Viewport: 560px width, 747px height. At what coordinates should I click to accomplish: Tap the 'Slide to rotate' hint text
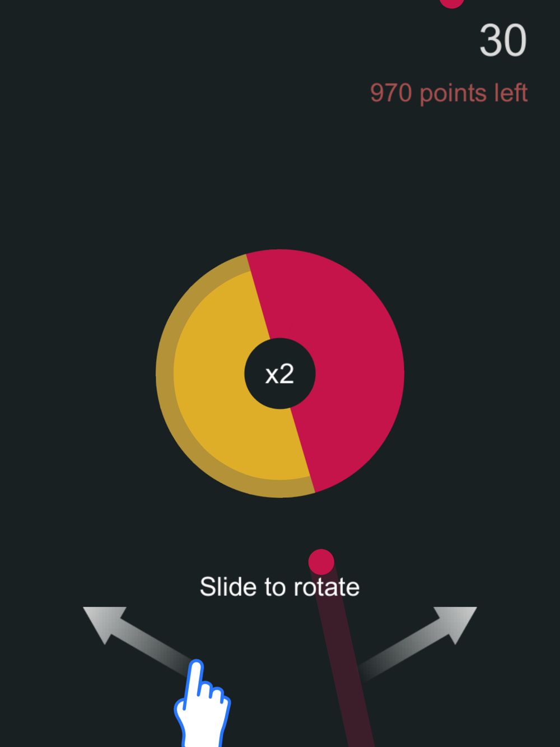coord(279,587)
